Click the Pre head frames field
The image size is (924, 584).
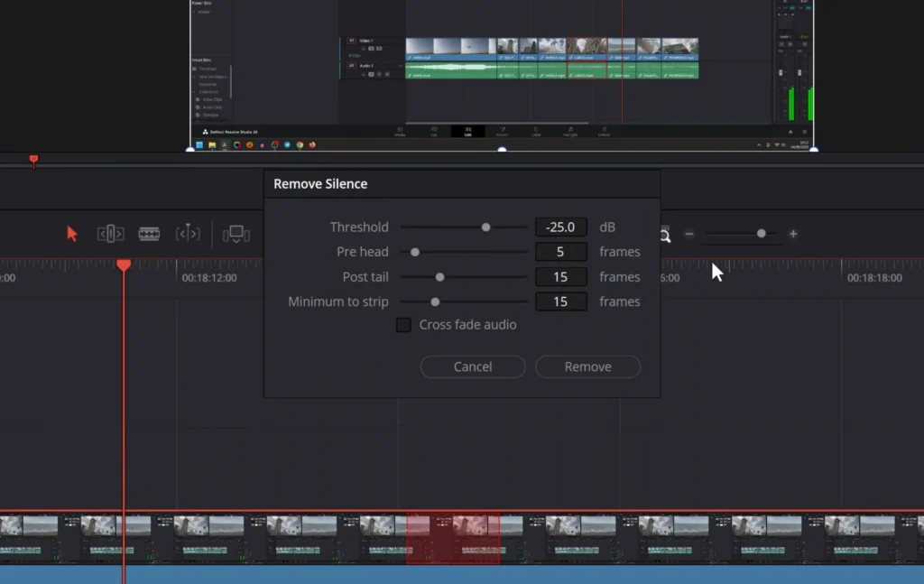coord(560,252)
